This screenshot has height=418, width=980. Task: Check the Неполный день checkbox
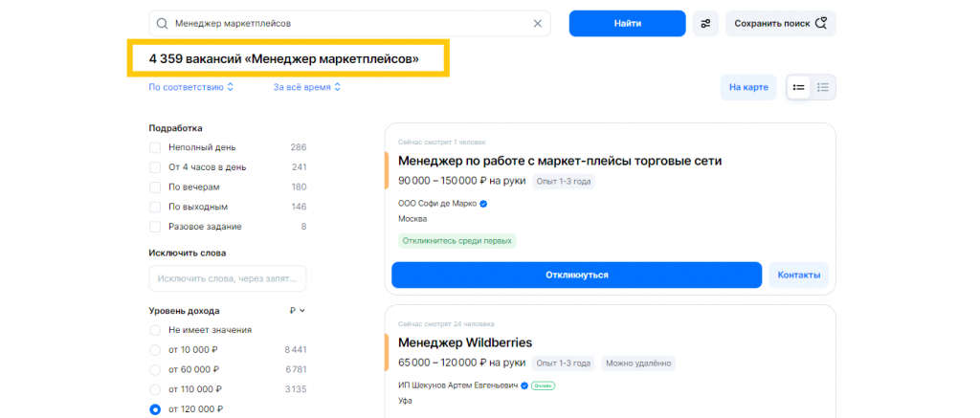pyautogui.click(x=155, y=147)
